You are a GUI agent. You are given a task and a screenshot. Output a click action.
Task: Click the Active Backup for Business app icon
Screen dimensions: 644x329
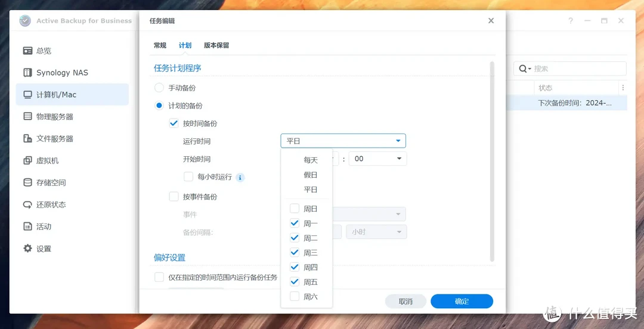coord(26,20)
